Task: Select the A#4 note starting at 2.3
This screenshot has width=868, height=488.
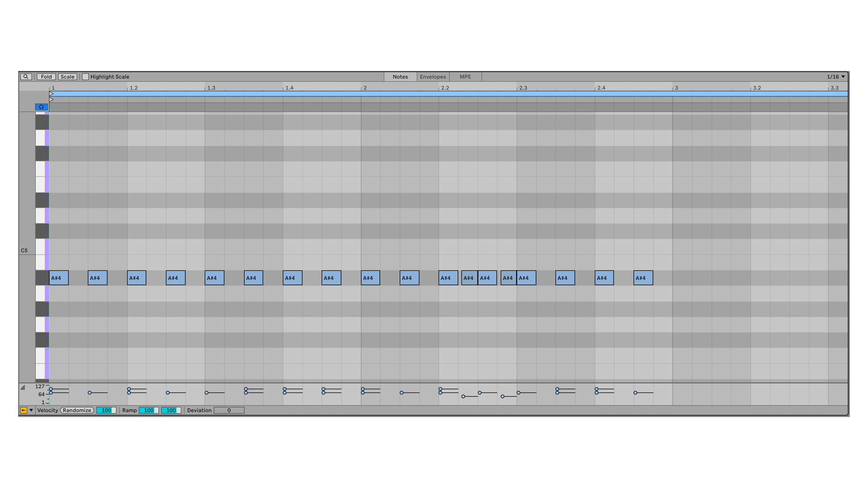Action: (526, 278)
